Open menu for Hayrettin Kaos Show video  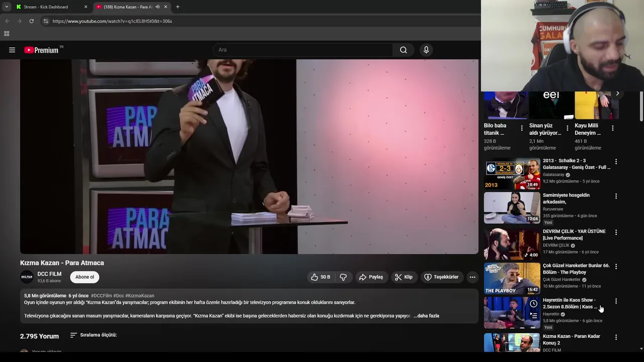click(x=616, y=301)
